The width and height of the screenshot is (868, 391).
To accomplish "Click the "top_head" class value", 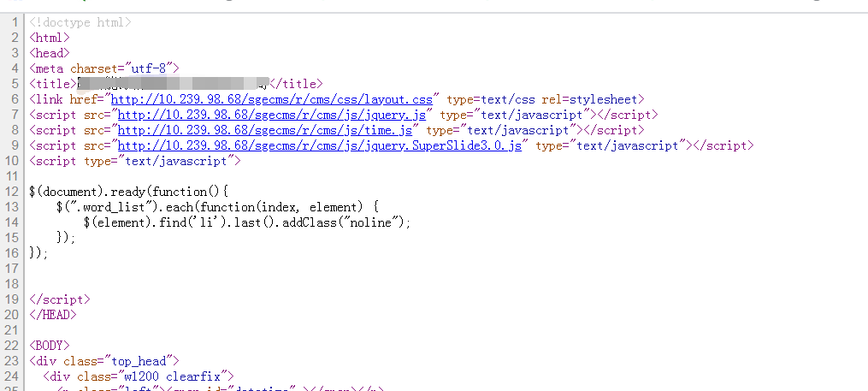I will click(x=139, y=362).
